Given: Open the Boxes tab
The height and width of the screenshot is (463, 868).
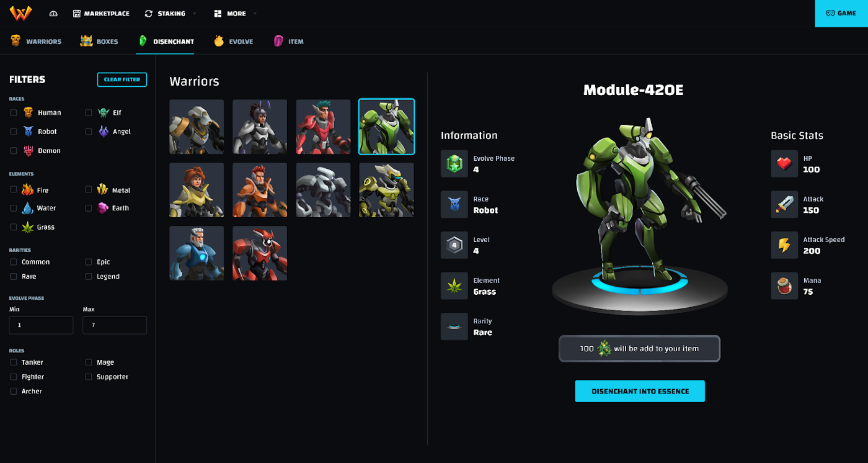Looking at the screenshot, I should (99, 42).
